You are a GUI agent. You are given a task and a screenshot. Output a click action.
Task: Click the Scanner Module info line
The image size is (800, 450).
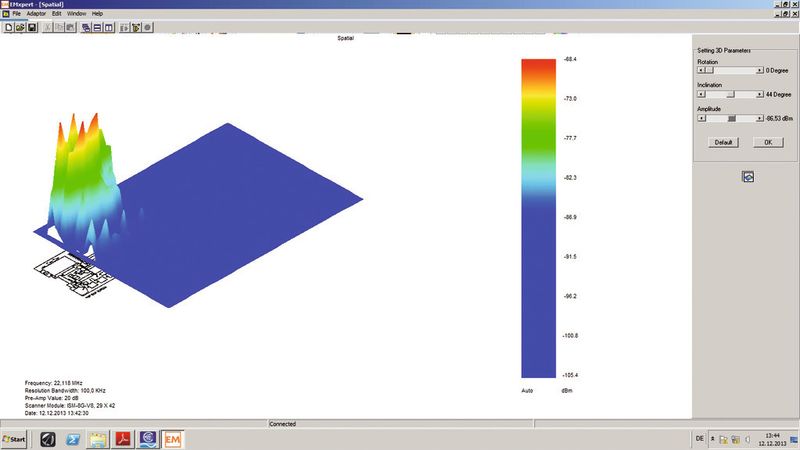(x=70, y=406)
